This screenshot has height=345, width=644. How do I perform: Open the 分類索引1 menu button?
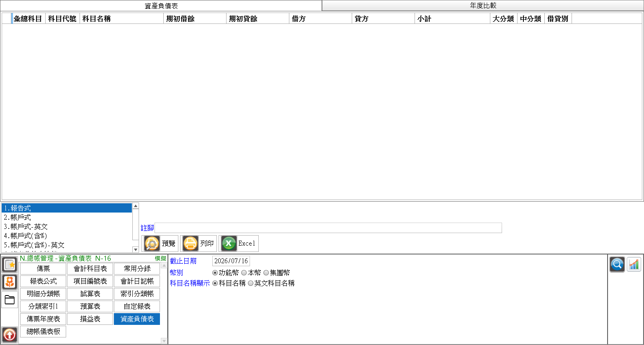pyautogui.click(x=43, y=306)
